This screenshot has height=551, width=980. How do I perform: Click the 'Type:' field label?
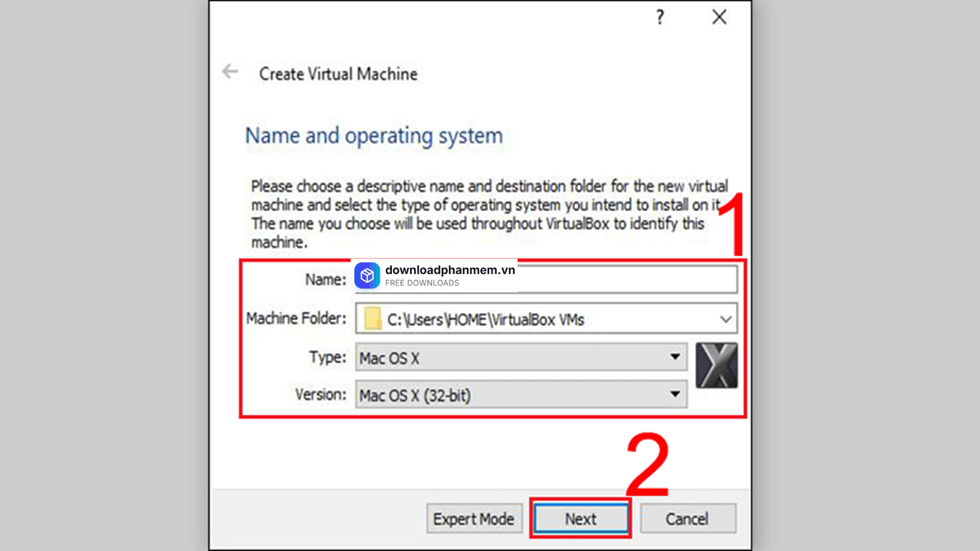327,357
